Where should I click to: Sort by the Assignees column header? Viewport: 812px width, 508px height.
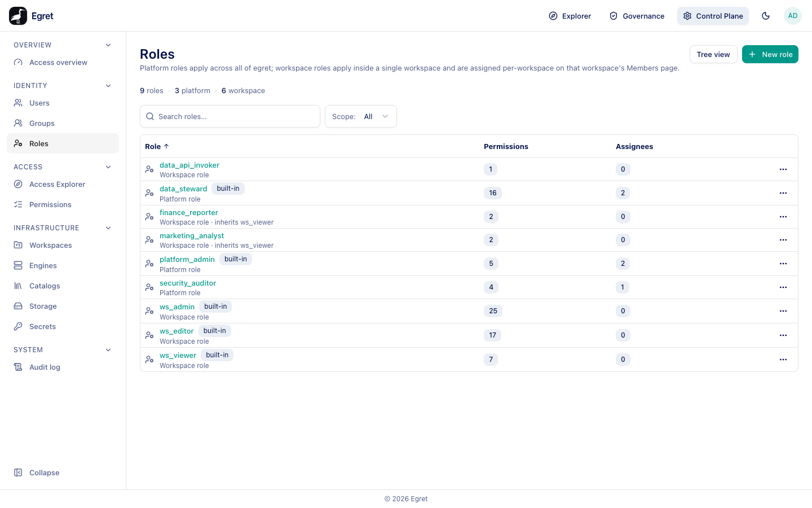coord(634,146)
